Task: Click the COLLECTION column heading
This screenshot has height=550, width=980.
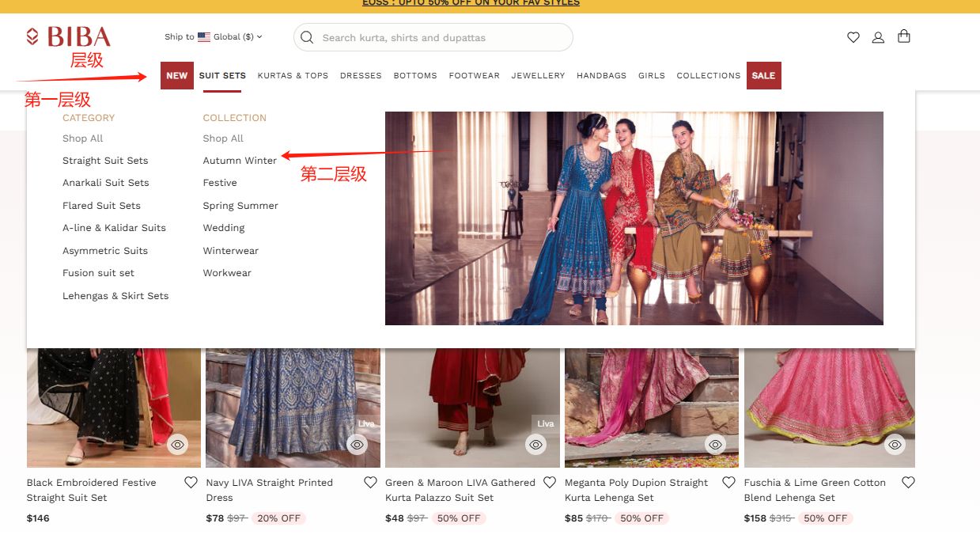Action: pyautogui.click(x=234, y=118)
